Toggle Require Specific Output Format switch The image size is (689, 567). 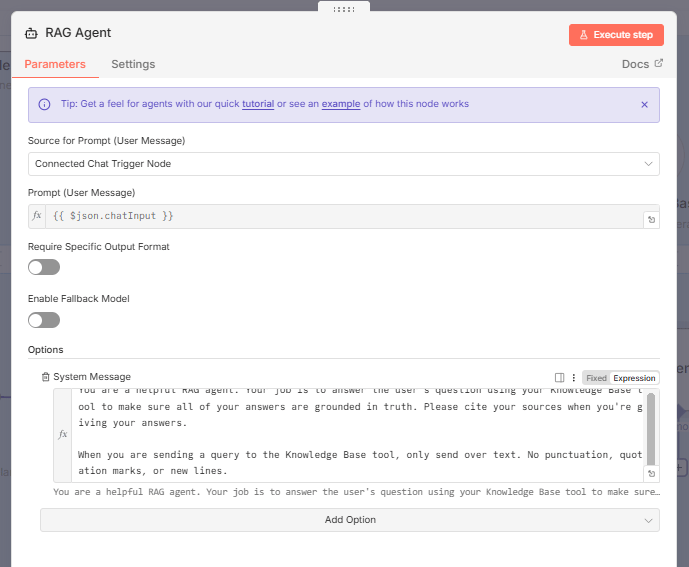click(x=44, y=267)
